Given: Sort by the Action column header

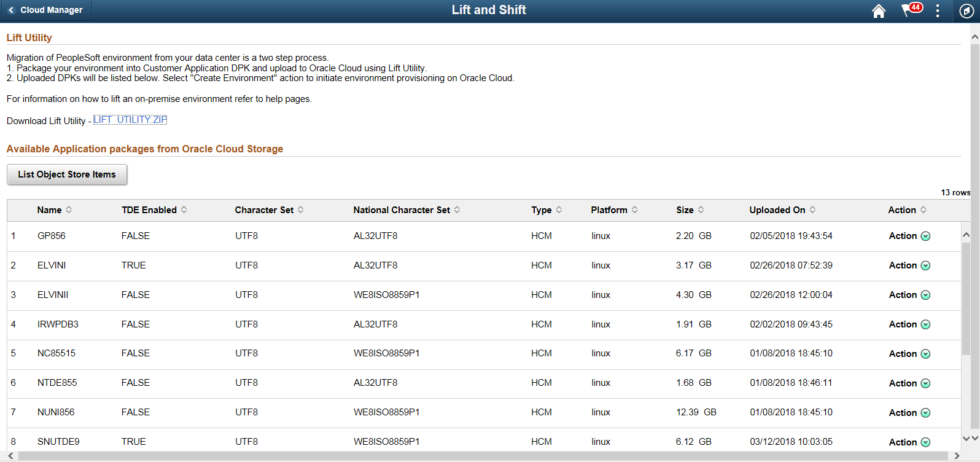Looking at the screenshot, I should pos(907,210).
